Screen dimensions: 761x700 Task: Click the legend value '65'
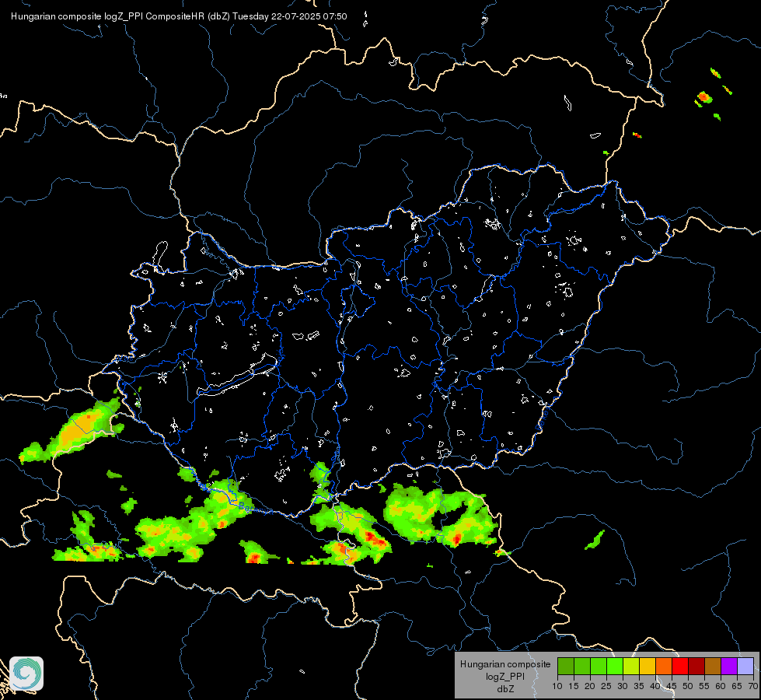[x=737, y=686]
